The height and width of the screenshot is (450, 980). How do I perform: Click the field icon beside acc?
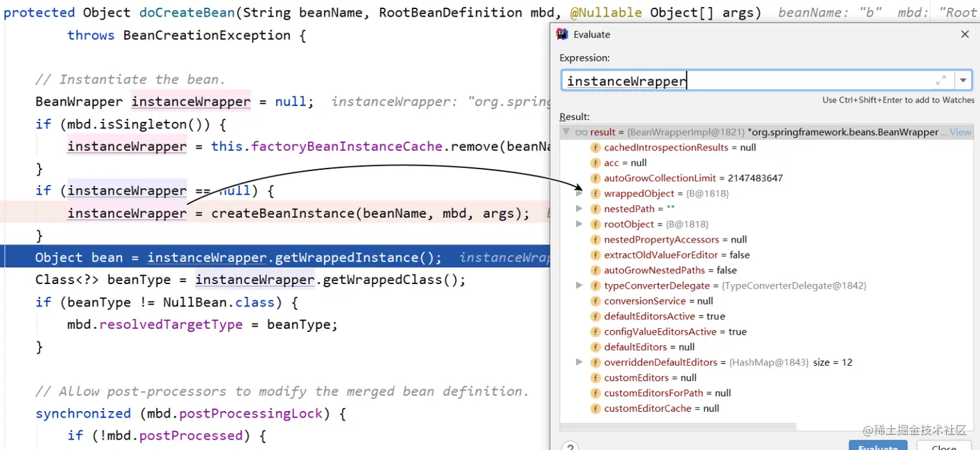595,163
